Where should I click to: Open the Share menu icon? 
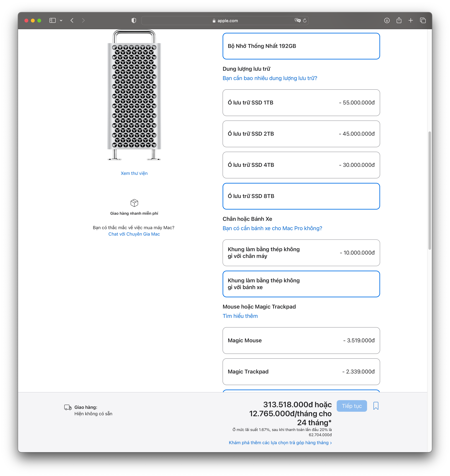[399, 20]
